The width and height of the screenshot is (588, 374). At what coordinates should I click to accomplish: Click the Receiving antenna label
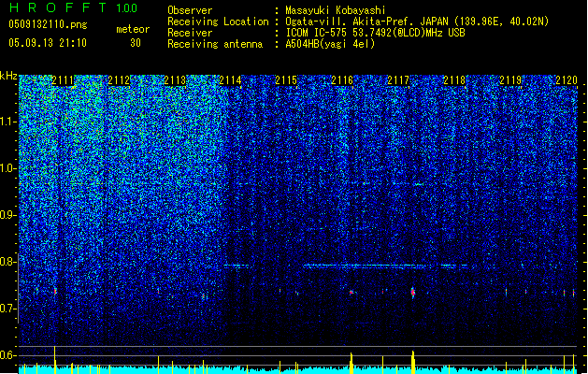click(x=215, y=44)
